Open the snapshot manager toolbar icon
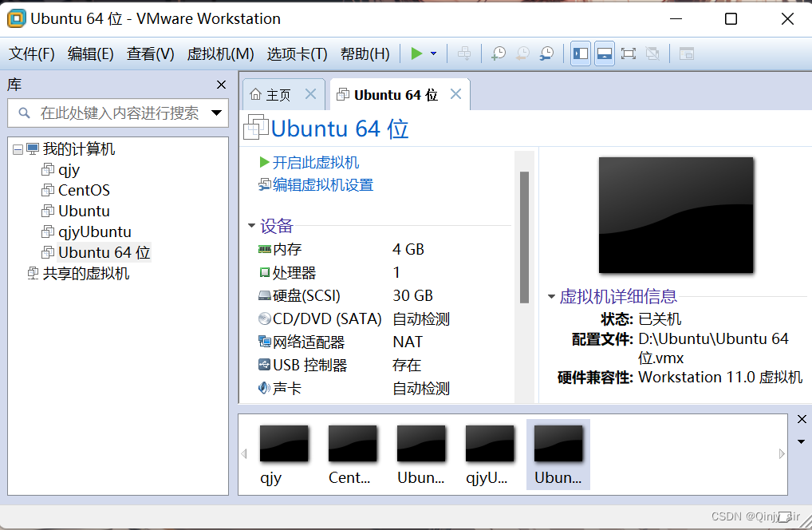Viewport: 812px width, 530px height. (x=546, y=53)
